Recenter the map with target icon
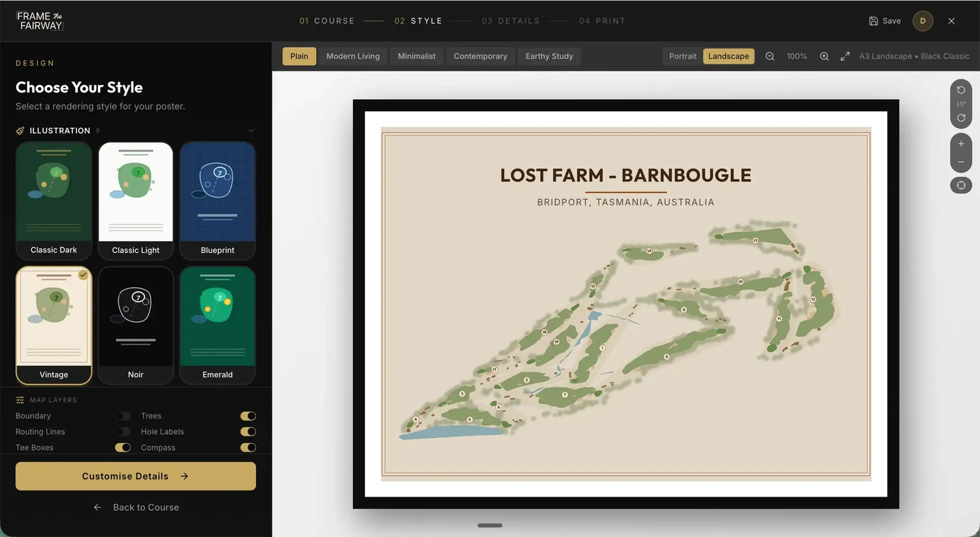Image resolution: width=980 pixels, height=537 pixels. pyautogui.click(x=961, y=185)
